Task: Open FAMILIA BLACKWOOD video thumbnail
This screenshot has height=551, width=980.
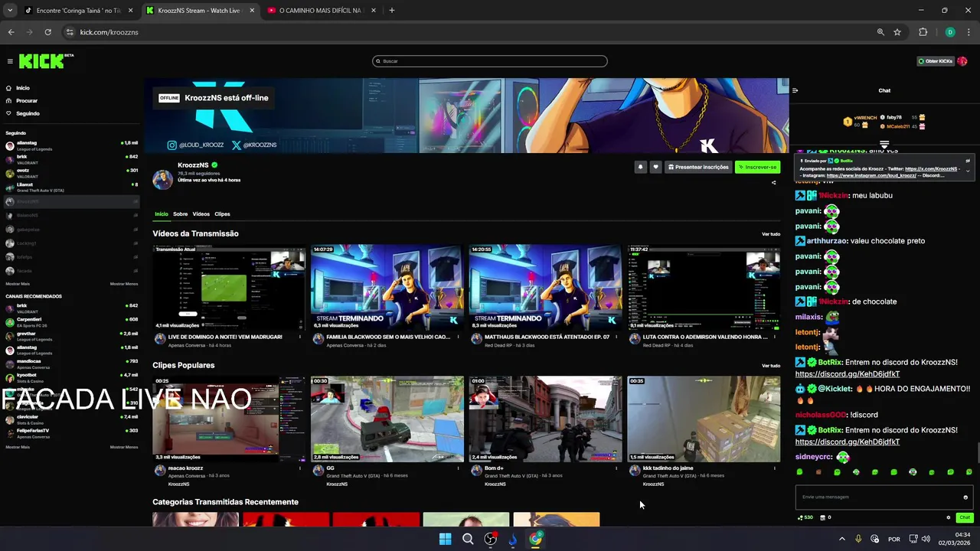Action: point(387,288)
